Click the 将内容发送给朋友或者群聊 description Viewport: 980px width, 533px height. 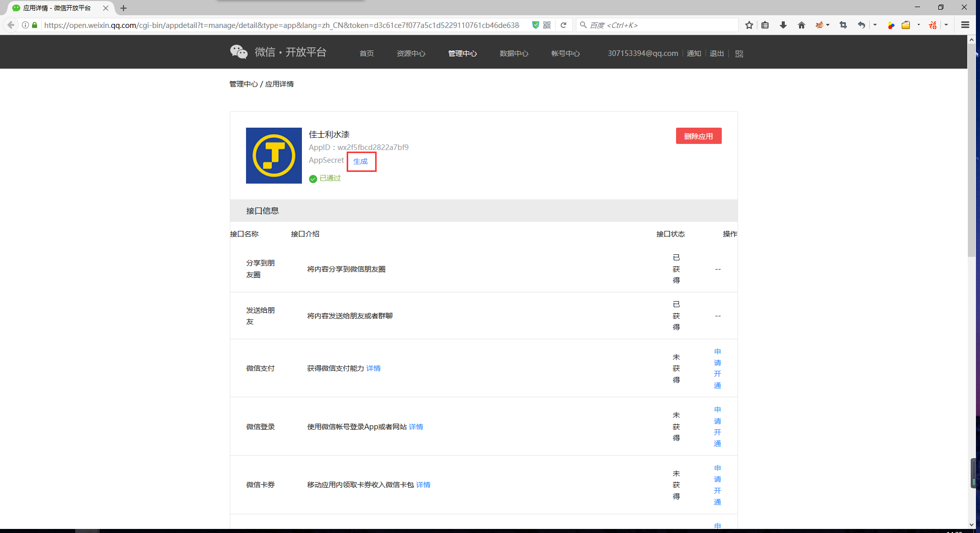350,316
